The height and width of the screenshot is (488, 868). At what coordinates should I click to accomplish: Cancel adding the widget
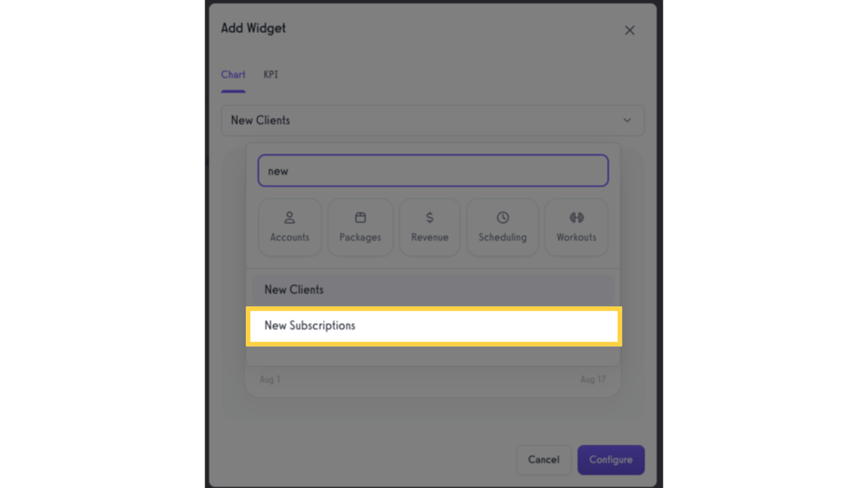pyautogui.click(x=543, y=459)
